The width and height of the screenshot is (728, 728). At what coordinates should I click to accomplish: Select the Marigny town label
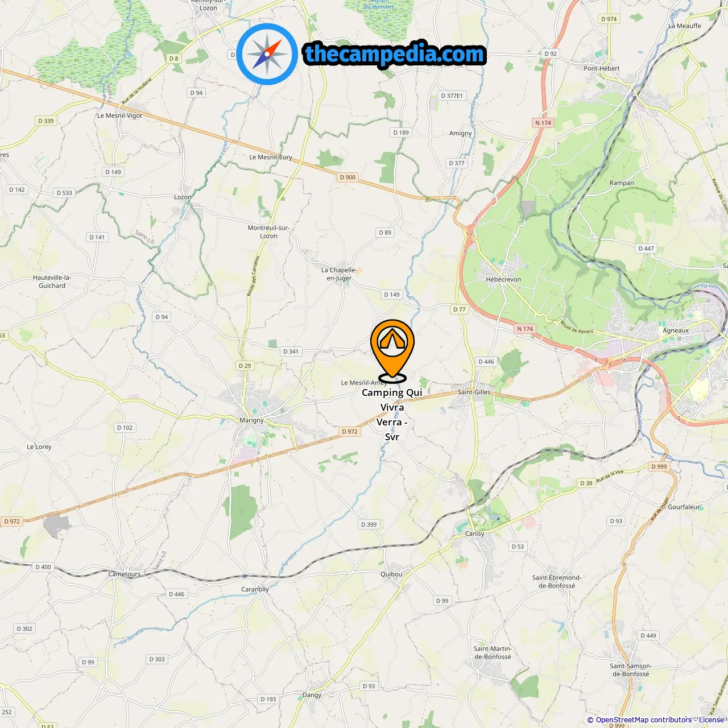(251, 420)
